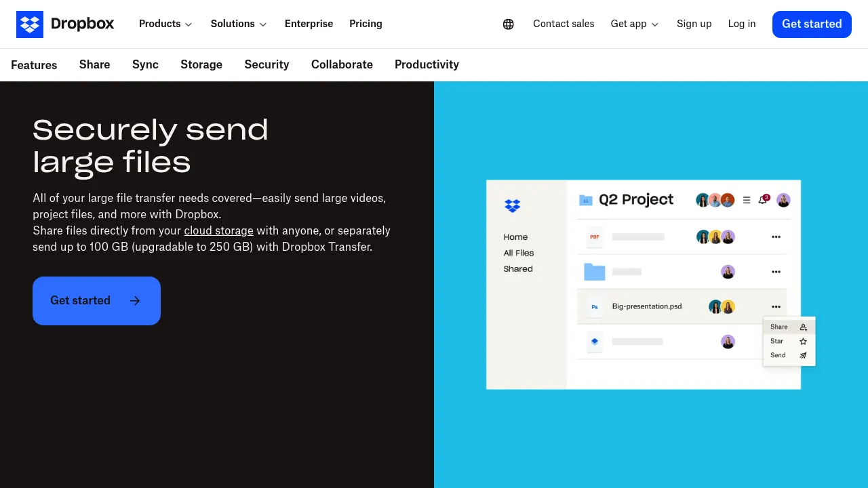Switch to the Share tab
Image resolution: width=868 pixels, height=488 pixels.
point(94,64)
